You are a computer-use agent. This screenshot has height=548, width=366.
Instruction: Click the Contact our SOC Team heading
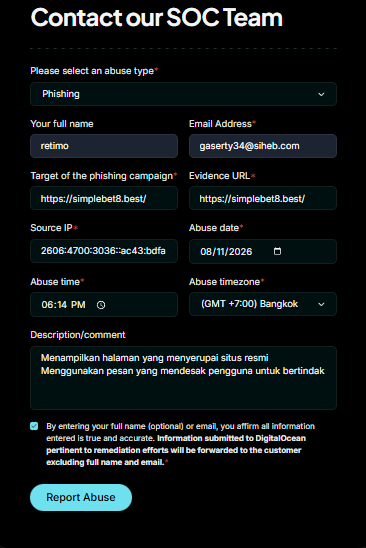[x=157, y=17]
